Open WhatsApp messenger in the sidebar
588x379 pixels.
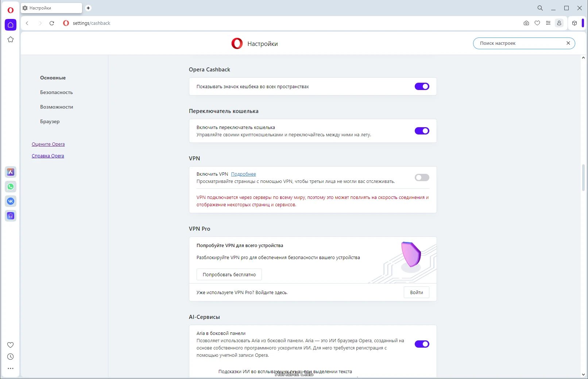11,187
